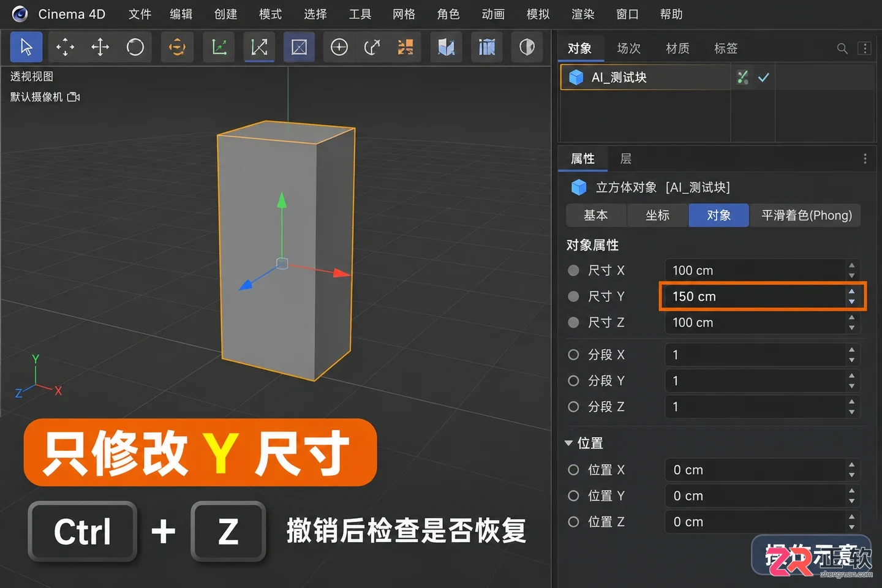Open the 平滑着色(Phong) button
The width and height of the screenshot is (882, 588).
(806, 216)
